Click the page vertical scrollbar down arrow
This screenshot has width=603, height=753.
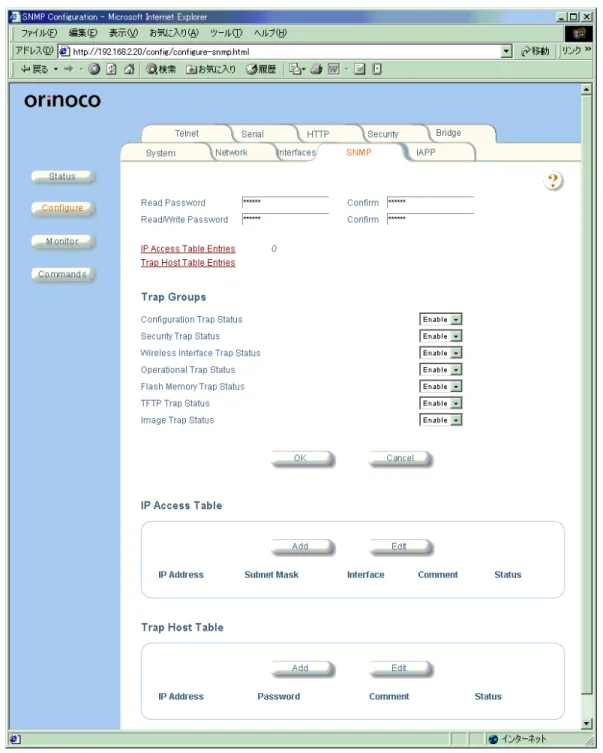tap(587, 724)
